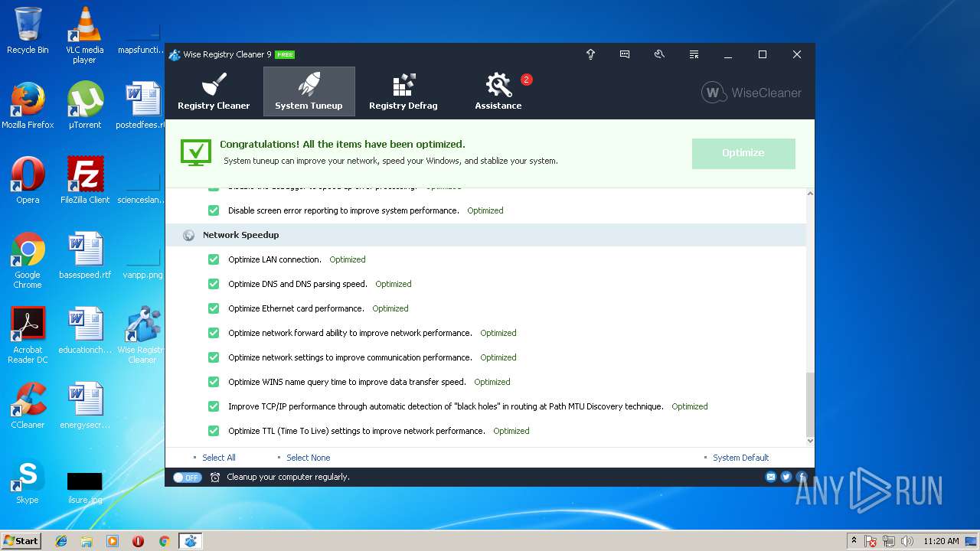Uncheck Optimize TTL (Time To Live) settings

coord(214,431)
